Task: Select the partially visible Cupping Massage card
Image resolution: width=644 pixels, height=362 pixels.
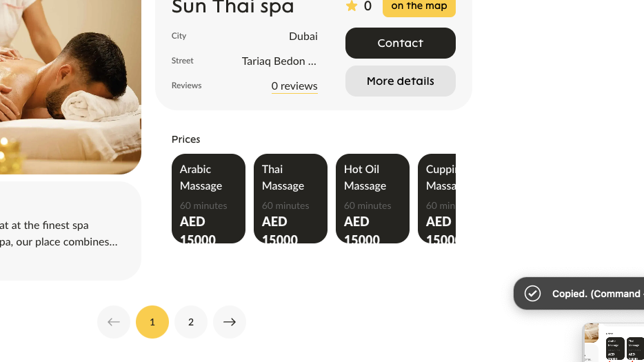Action: pos(438,199)
